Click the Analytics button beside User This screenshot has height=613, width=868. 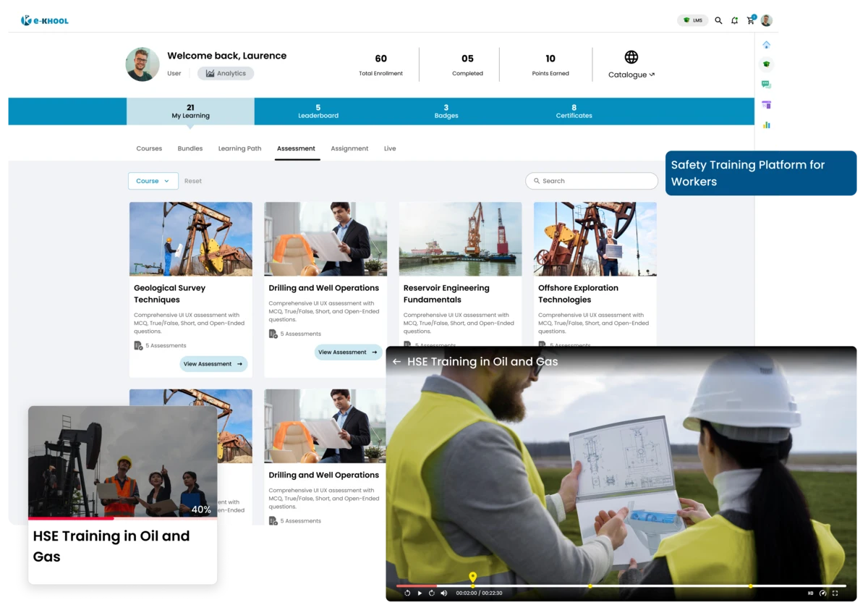tap(226, 73)
